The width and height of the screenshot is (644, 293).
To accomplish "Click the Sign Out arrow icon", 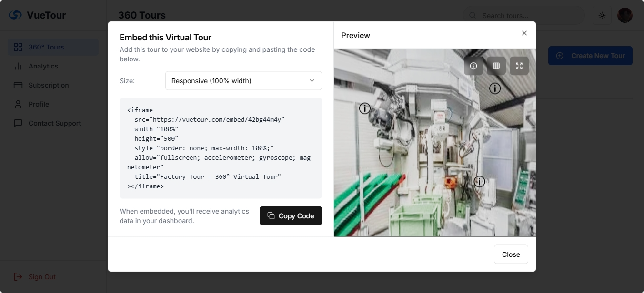I will click(18, 277).
